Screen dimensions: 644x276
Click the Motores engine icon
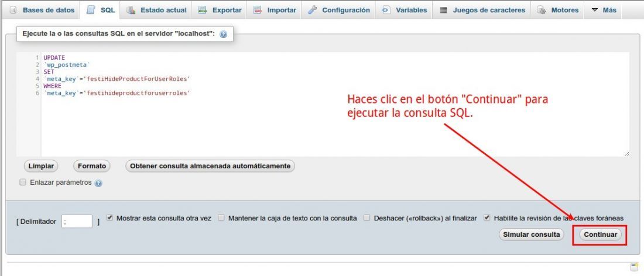click(x=542, y=11)
